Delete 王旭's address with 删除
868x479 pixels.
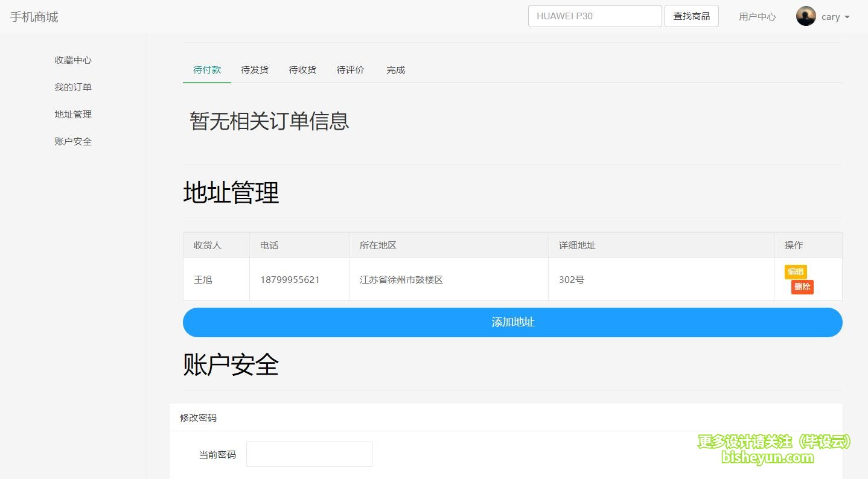coord(802,287)
